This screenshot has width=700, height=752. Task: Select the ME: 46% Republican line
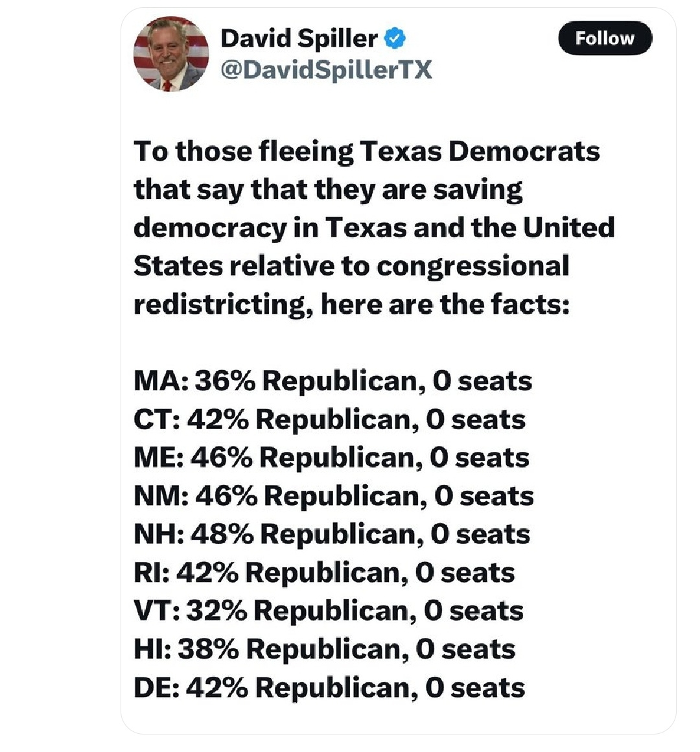pos(331,458)
